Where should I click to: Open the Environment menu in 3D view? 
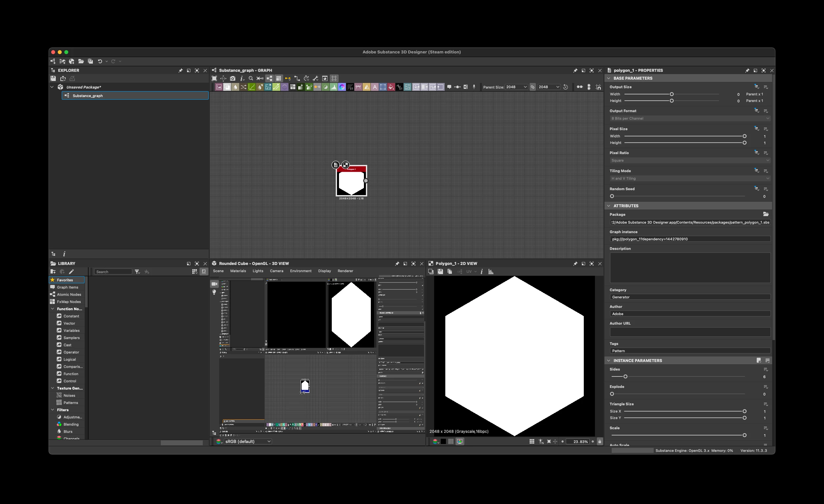click(x=300, y=271)
